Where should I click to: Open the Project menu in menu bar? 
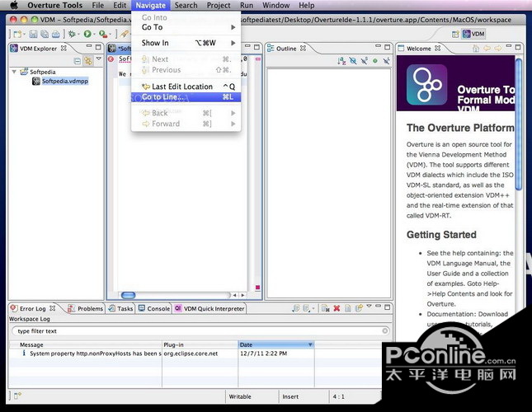(219, 6)
